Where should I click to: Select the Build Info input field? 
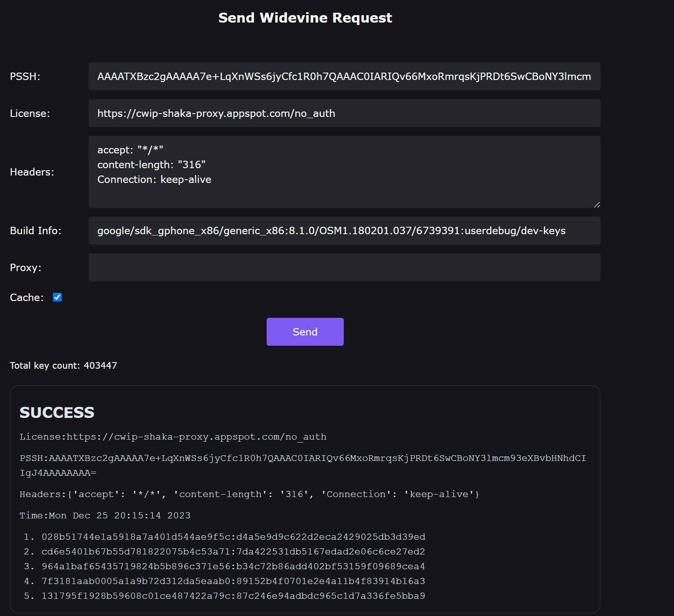tap(344, 231)
